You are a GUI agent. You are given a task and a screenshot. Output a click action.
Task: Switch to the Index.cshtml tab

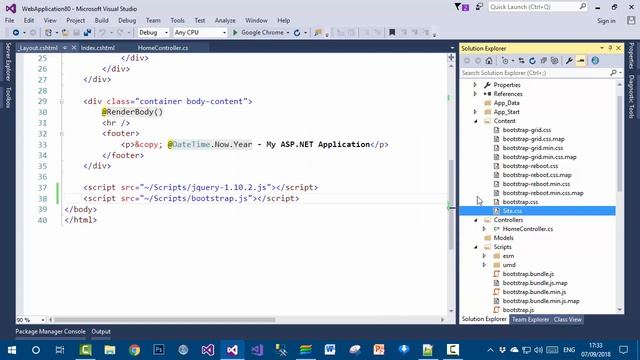[98, 48]
